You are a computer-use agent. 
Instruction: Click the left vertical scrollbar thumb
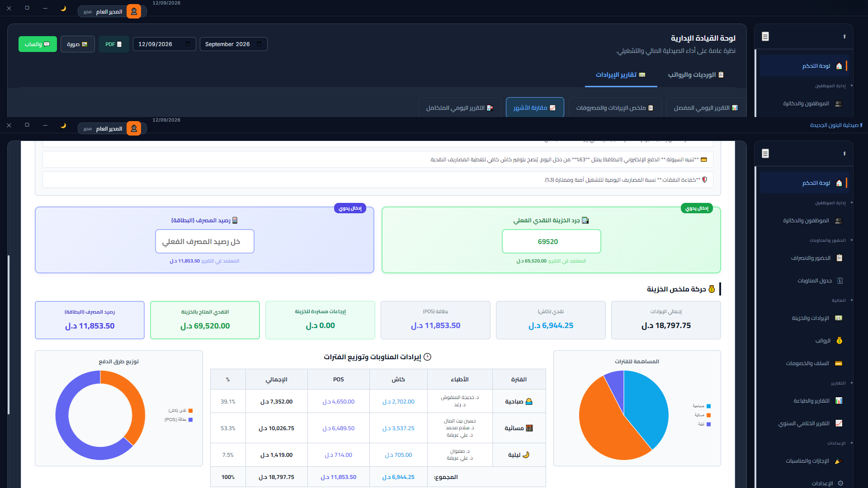click(9, 335)
